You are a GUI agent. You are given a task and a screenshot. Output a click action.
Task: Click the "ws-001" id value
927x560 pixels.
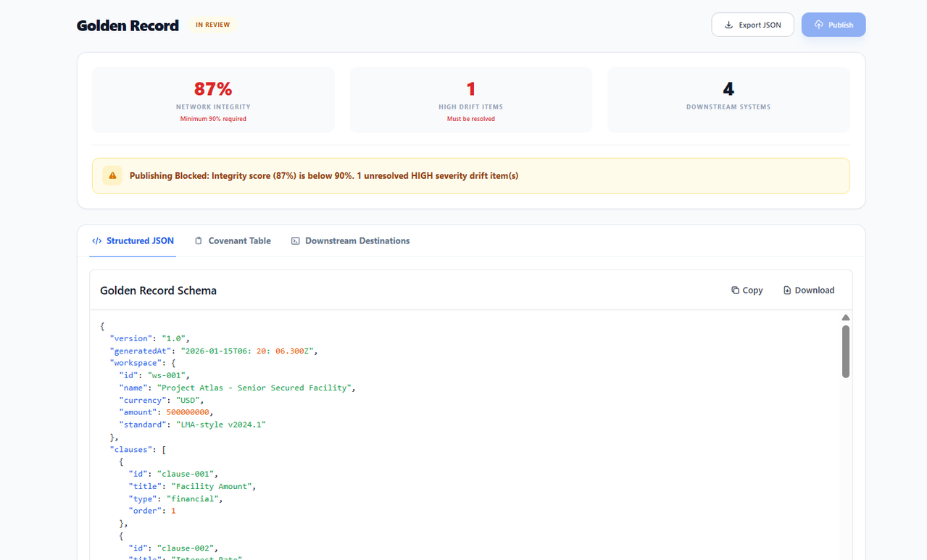pos(168,375)
